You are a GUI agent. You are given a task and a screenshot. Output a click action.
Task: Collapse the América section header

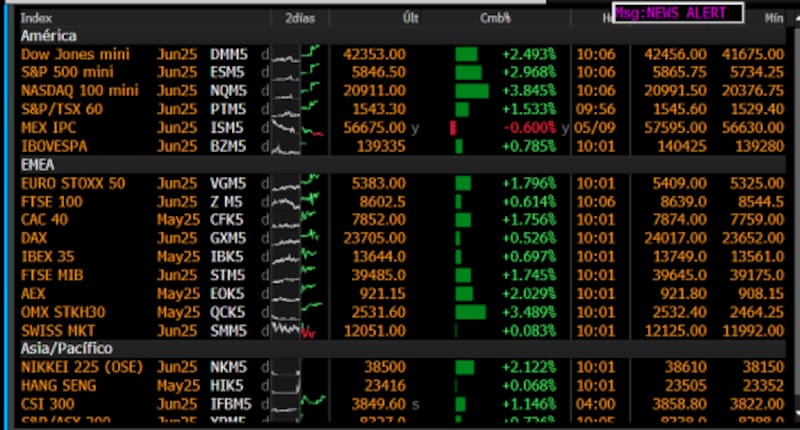click(50, 35)
